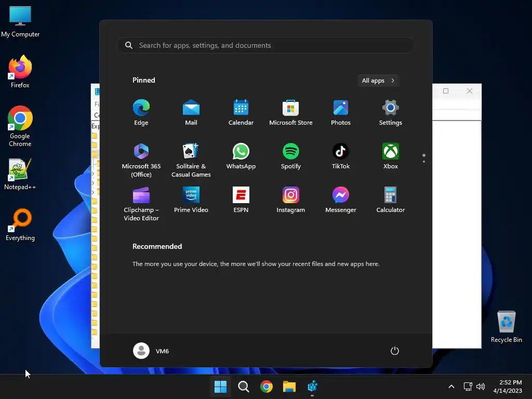Show hidden system tray icons
The image size is (532, 399).
[451, 387]
